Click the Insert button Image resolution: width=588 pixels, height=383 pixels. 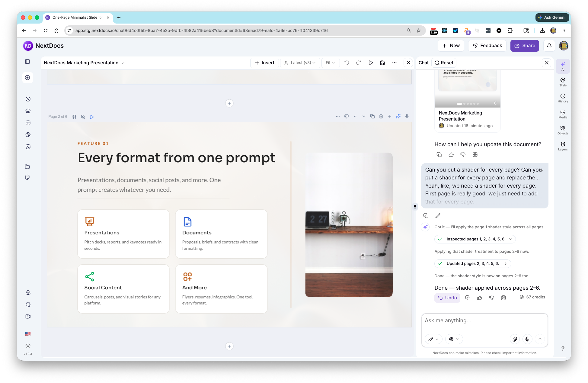click(x=265, y=63)
